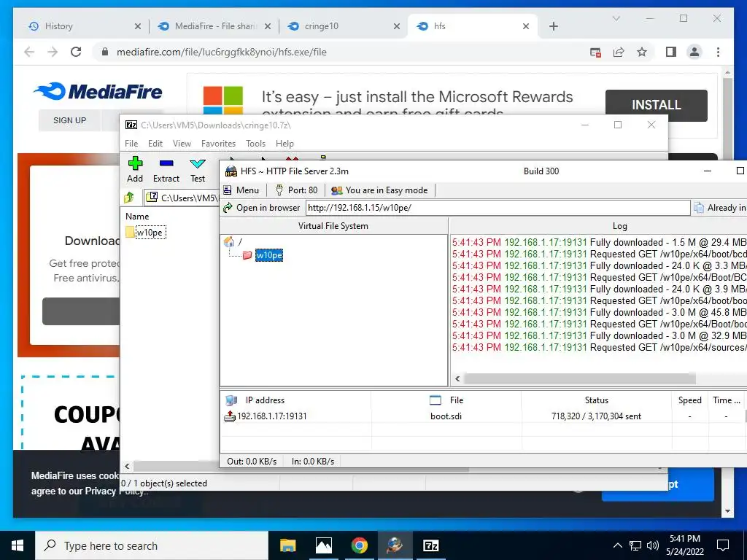This screenshot has height=560, width=747.
Task: Click the HFS log horizontal scrollbar
Action: coord(580,379)
